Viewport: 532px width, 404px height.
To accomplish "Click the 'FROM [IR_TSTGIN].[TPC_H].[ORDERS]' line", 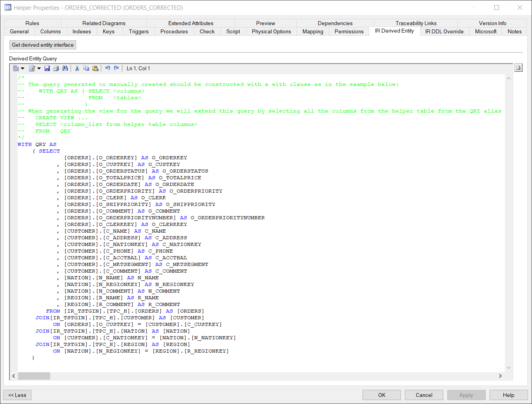I will (125, 311).
